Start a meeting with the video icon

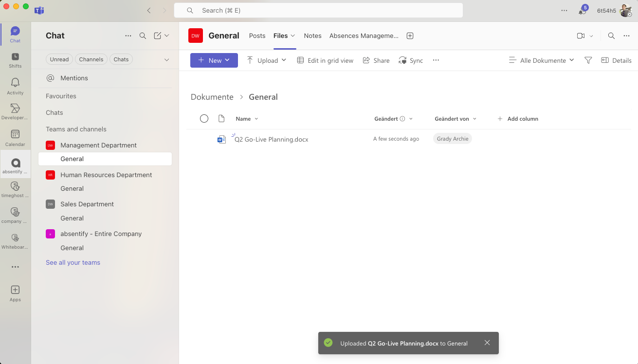[x=580, y=36]
